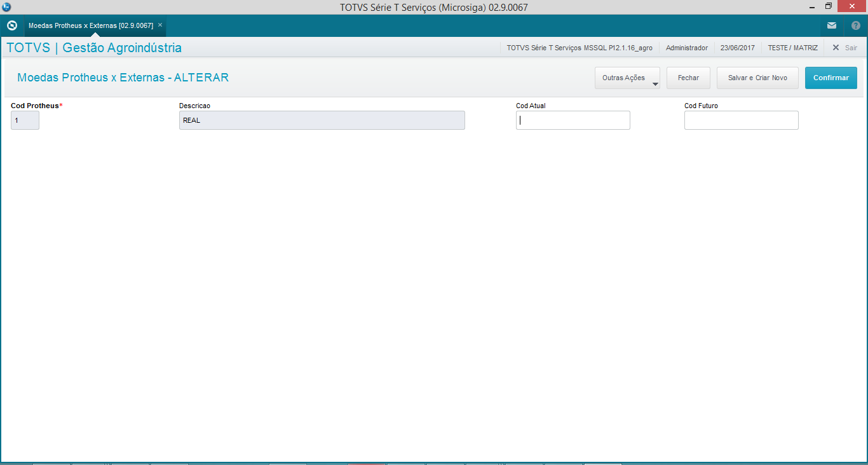Click the Sair exit button
Screen dimensions: 868x465
tap(845, 48)
